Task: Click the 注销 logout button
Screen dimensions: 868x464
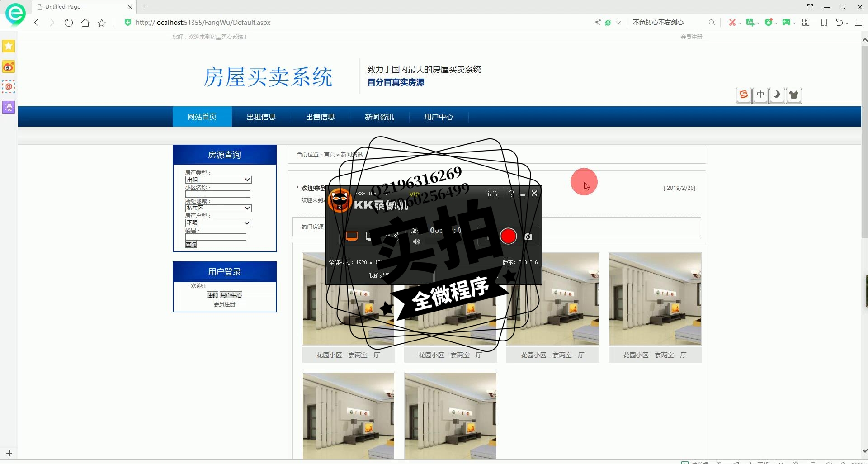Action: [x=212, y=295]
